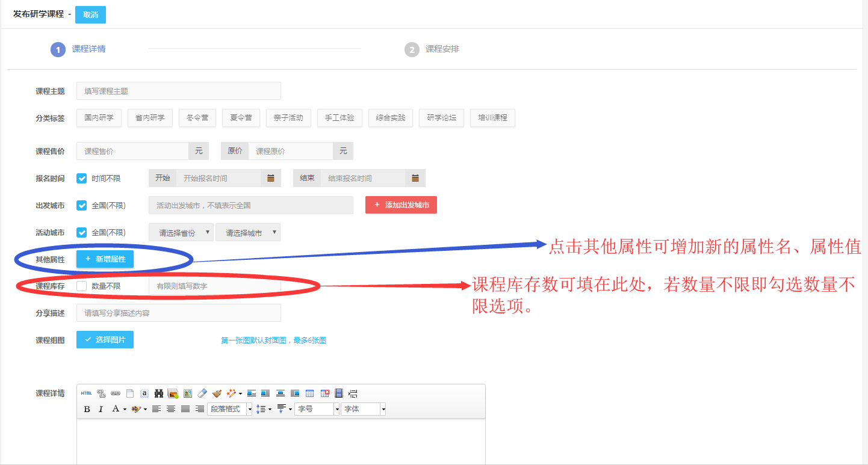Screen dimensions: 868x465
Task: Focus the 请填写分享描述内容 input field
Action: point(179,313)
